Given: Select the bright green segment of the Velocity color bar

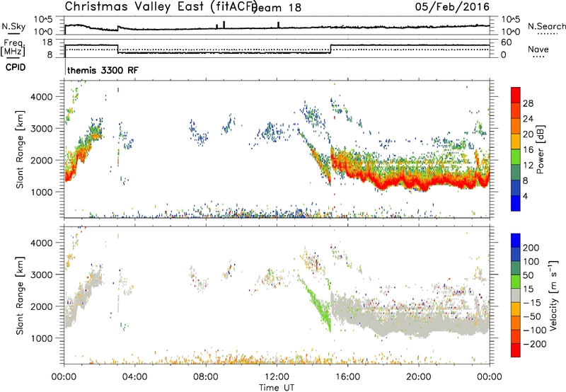Looking at the screenshot, I should point(516,282).
